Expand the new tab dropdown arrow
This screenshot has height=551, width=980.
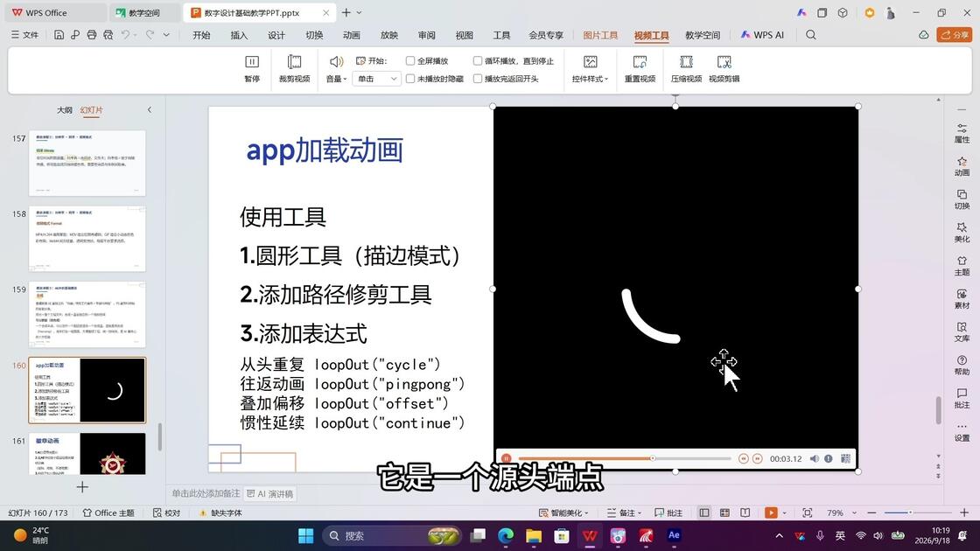coord(359,12)
